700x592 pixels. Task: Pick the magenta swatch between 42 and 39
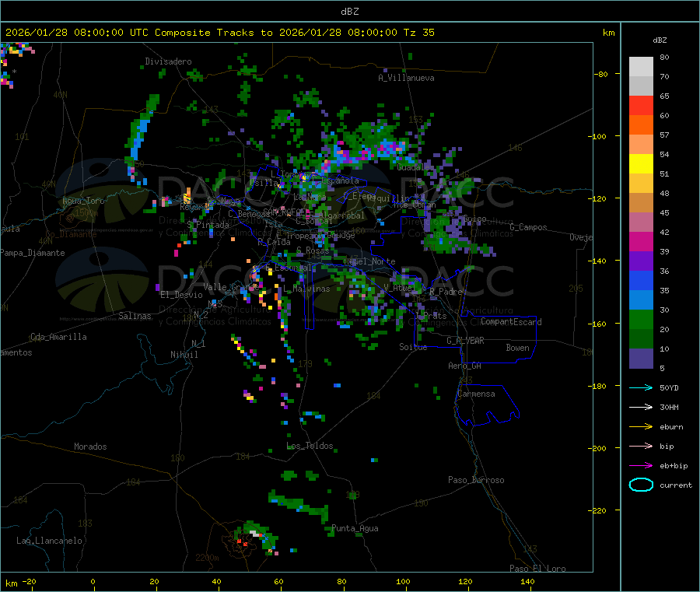(641, 241)
